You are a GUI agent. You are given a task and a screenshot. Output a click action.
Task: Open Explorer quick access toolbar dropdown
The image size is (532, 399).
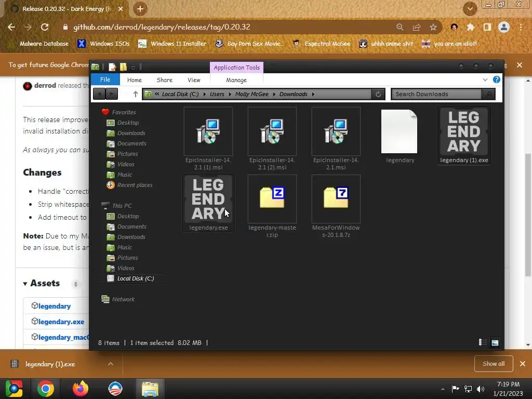tap(134, 67)
